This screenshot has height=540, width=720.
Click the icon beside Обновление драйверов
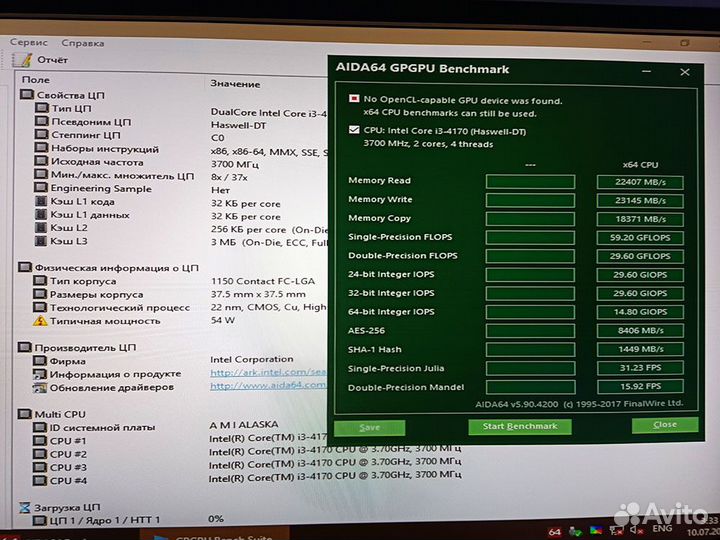point(40,387)
